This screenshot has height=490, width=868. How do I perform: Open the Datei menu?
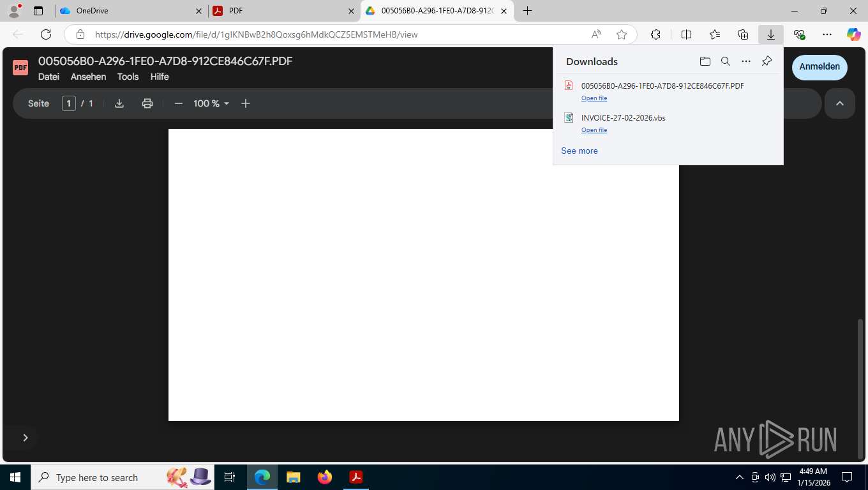coord(49,77)
